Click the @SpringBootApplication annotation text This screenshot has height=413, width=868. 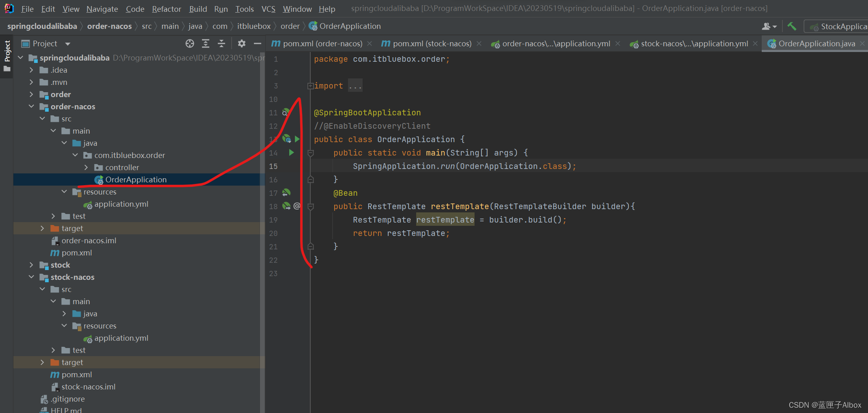367,112
